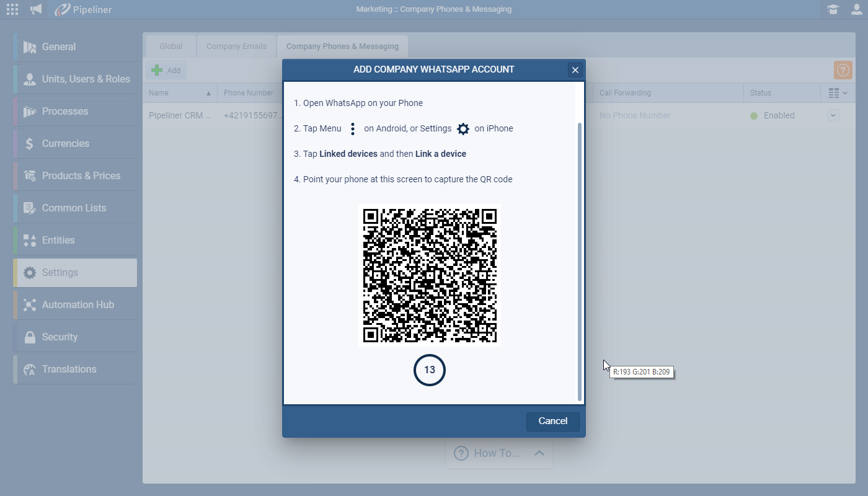
Task: Open the column layout chooser dropdown
Action: coord(838,93)
